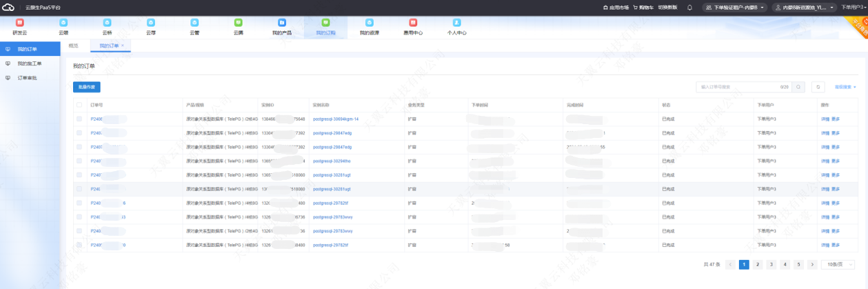Open 费用中心 from top navigation
This screenshot has height=289, width=868.
coord(413,27)
